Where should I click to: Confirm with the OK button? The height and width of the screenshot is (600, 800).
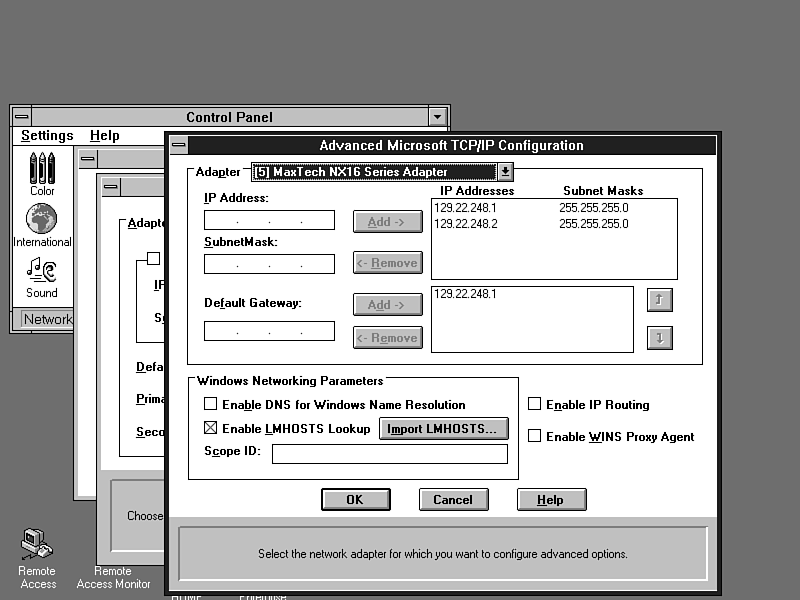pyautogui.click(x=356, y=499)
